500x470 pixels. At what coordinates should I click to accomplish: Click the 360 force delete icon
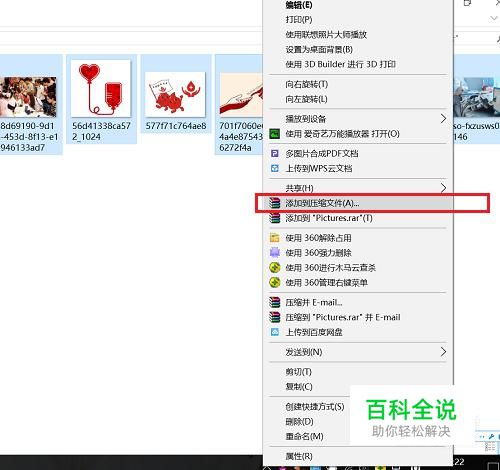pyautogui.click(x=274, y=253)
